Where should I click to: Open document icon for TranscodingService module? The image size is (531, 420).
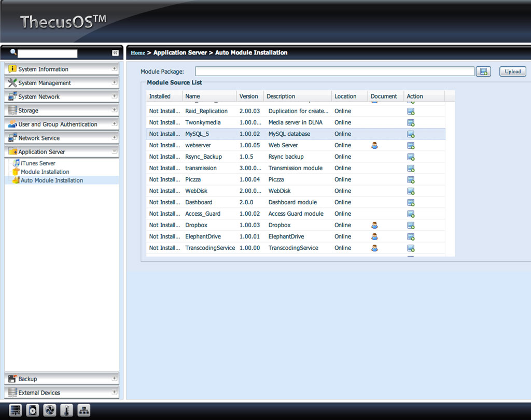tap(374, 248)
